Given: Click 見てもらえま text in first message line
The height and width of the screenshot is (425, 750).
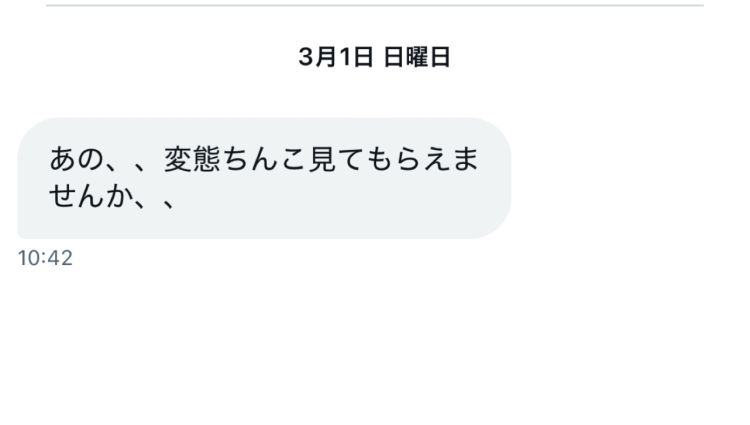Looking at the screenshot, I should [394, 159].
